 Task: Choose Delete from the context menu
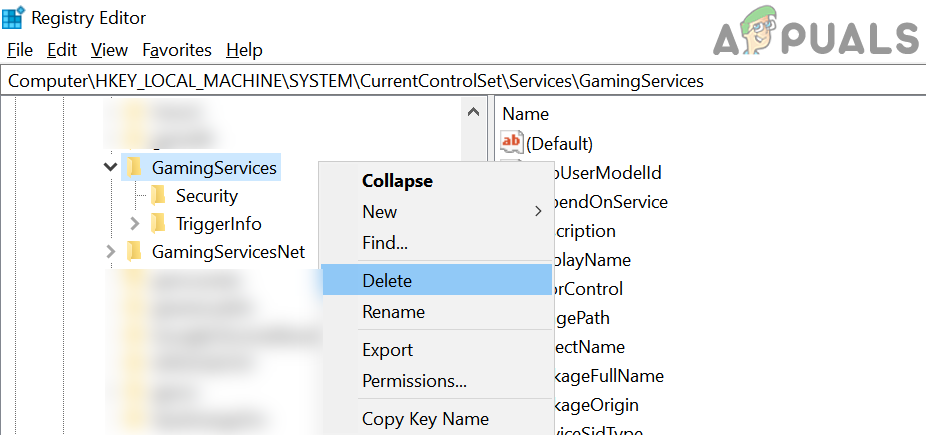(387, 281)
